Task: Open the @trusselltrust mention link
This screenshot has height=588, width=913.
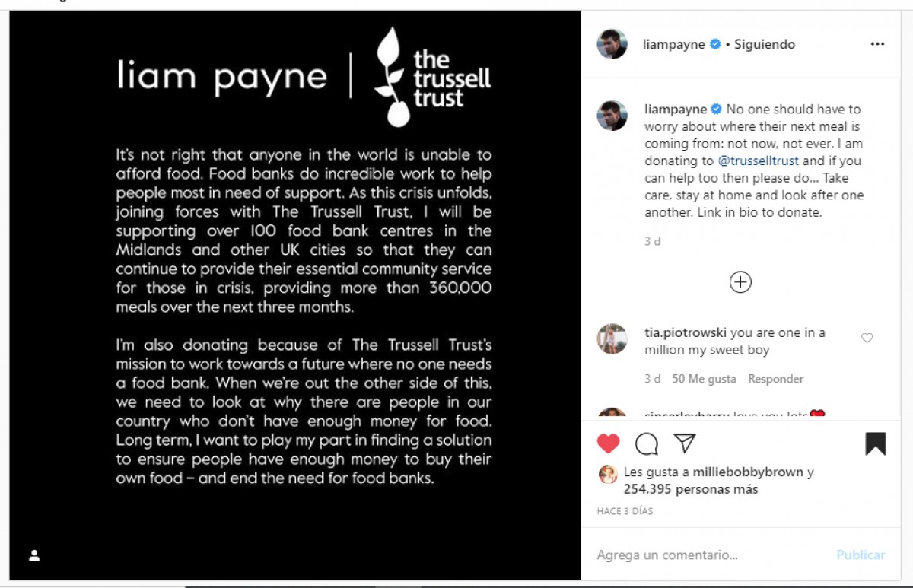Action: (759, 161)
